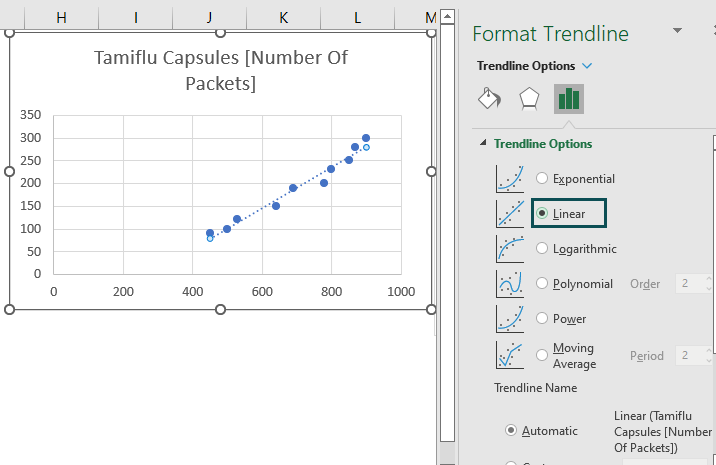Image resolution: width=716 pixels, height=465 pixels.
Task: Click the horizontal axis label 1000
Action: (401, 292)
